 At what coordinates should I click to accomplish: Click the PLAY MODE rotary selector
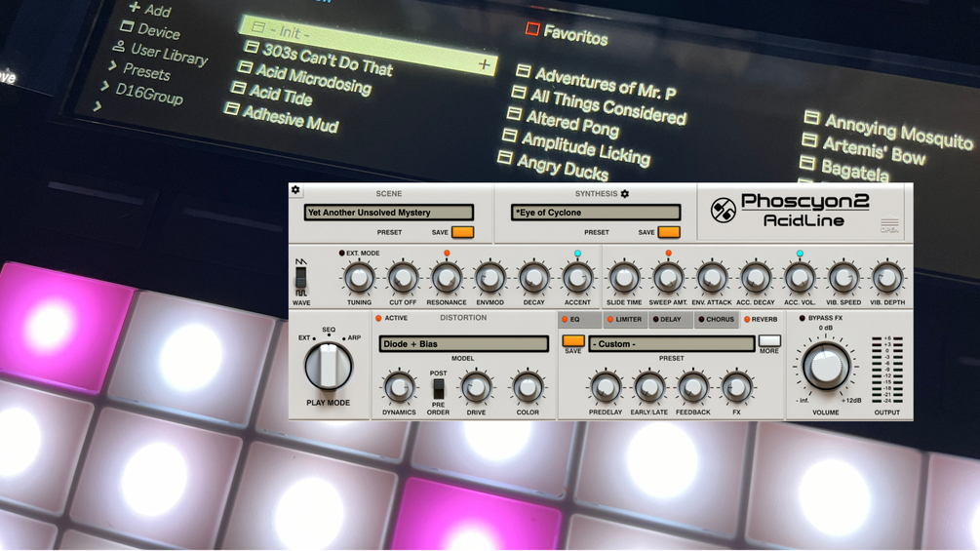(x=328, y=366)
